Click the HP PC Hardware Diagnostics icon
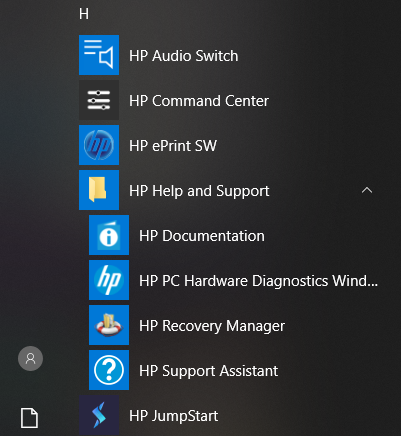This screenshot has width=401, height=436. pyautogui.click(x=109, y=280)
